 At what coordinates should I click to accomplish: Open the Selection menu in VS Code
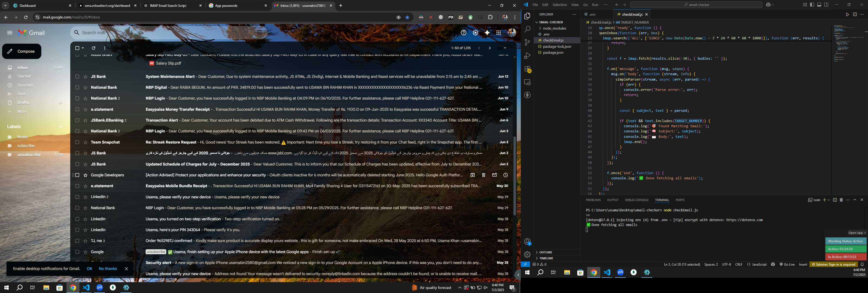click(560, 5)
